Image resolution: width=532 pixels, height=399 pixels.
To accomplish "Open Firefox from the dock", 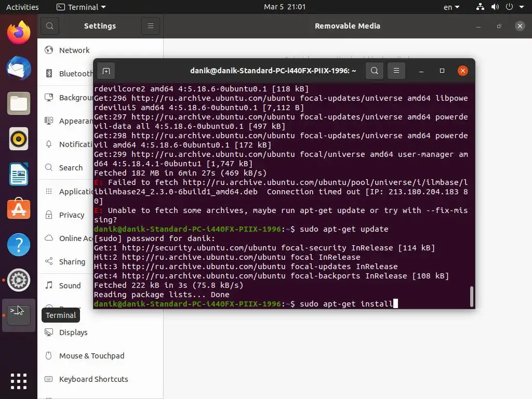I will [x=19, y=33].
